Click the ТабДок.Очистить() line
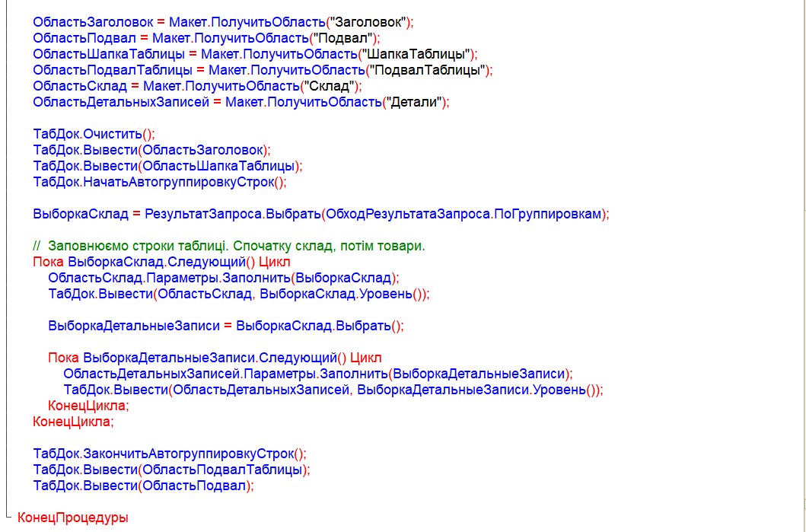 pos(94,134)
